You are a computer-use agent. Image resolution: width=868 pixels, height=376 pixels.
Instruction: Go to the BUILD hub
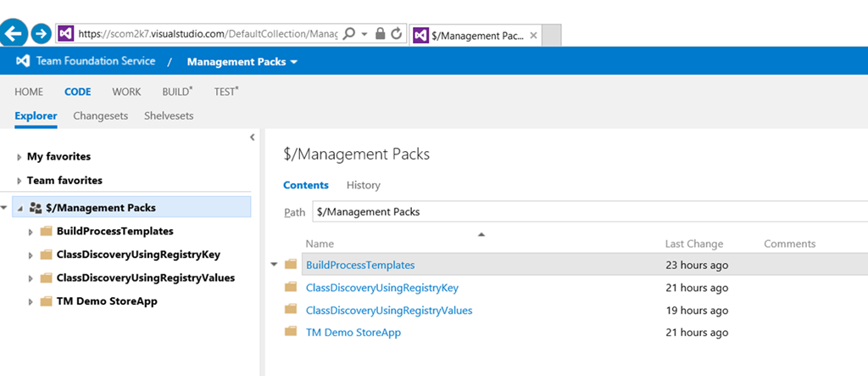coord(178,92)
